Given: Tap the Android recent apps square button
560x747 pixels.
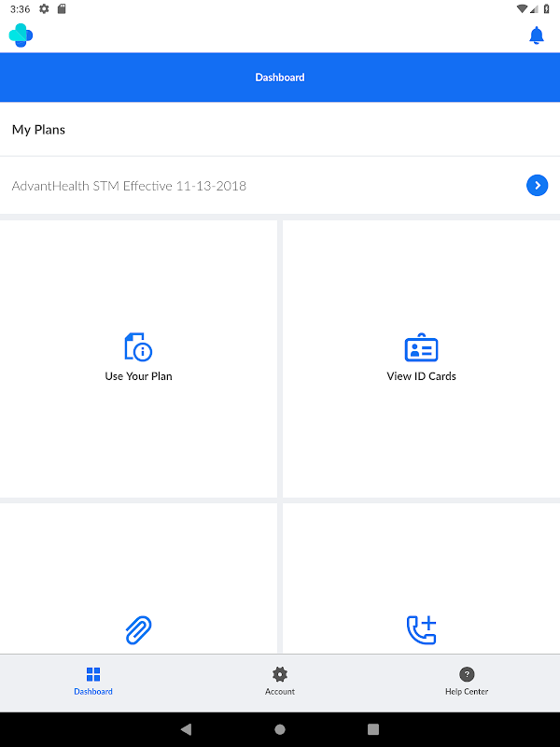Looking at the screenshot, I should tap(373, 729).
